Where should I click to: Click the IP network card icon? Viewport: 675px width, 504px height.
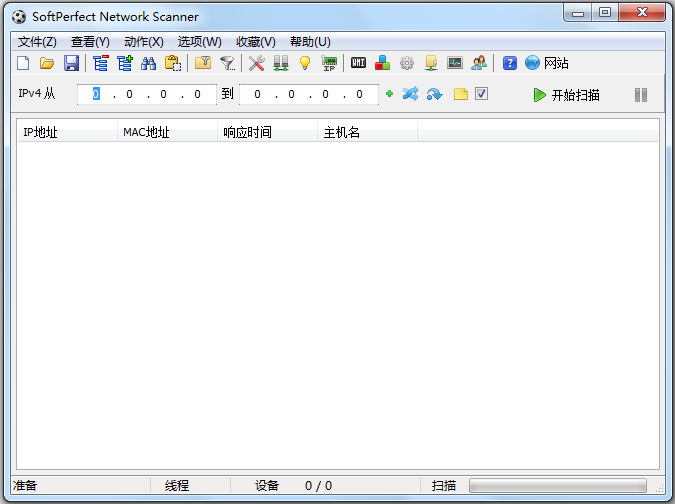329,63
